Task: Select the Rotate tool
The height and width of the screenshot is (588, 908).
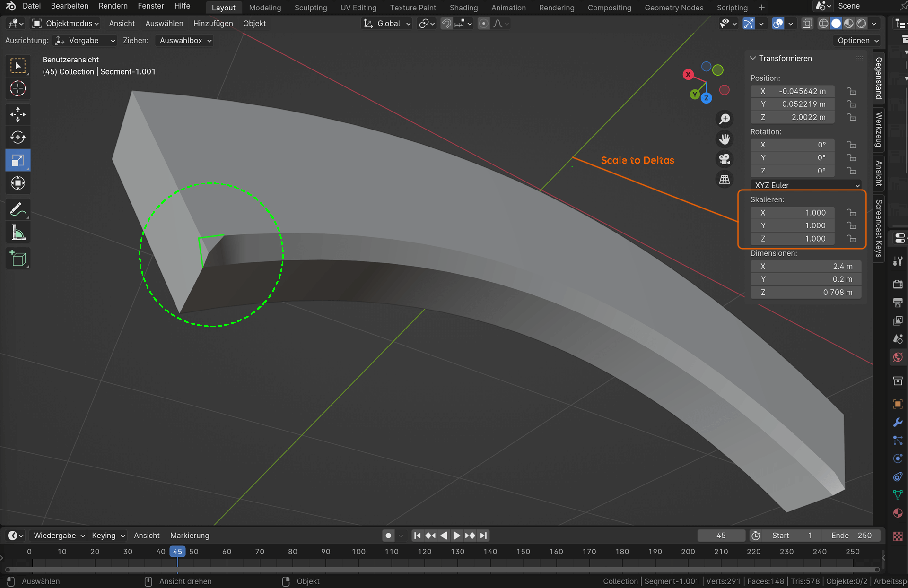Action: point(18,137)
